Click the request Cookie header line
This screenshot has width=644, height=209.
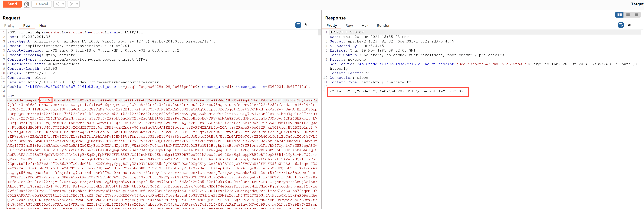pos(160,87)
